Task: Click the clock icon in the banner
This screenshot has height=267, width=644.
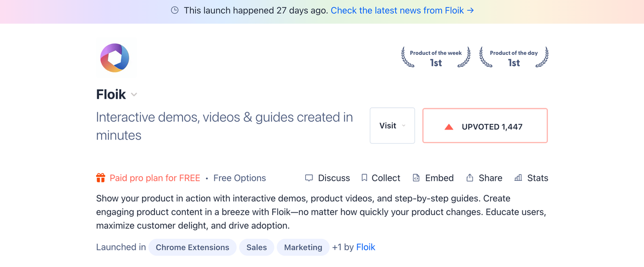Action: [x=175, y=10]
